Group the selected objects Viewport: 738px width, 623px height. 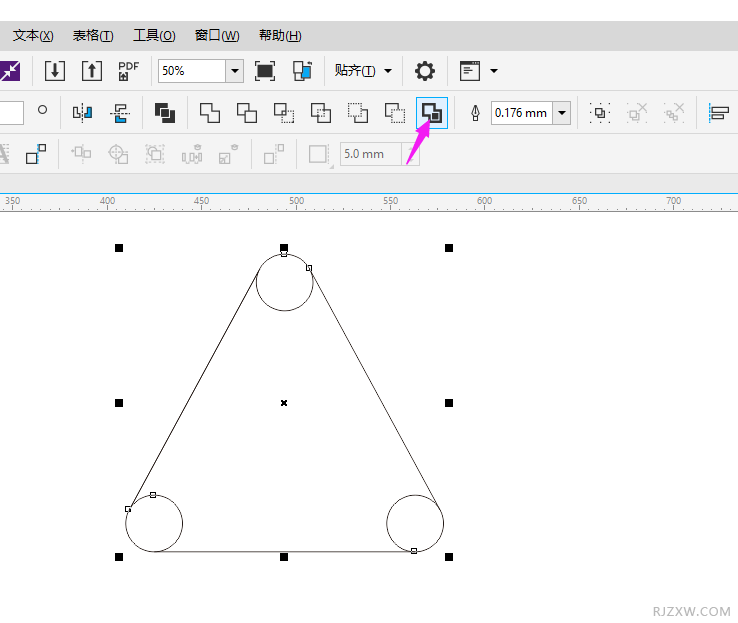point(600,113)
